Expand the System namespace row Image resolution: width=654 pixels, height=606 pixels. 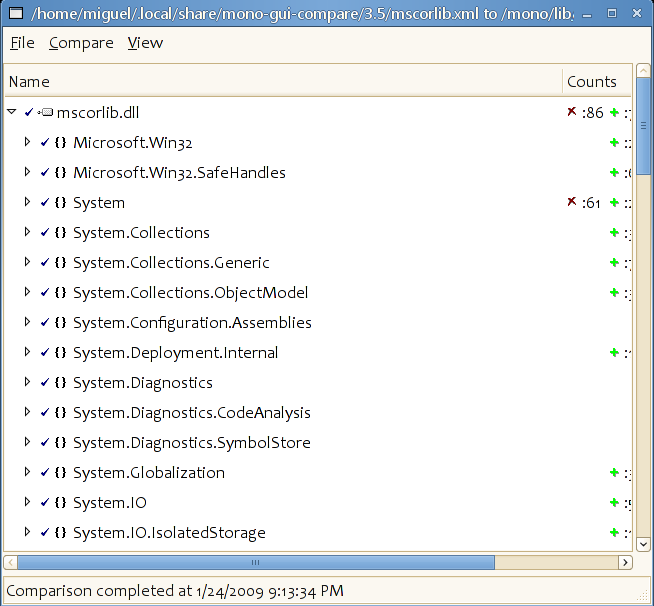click(x=27, y=202)
